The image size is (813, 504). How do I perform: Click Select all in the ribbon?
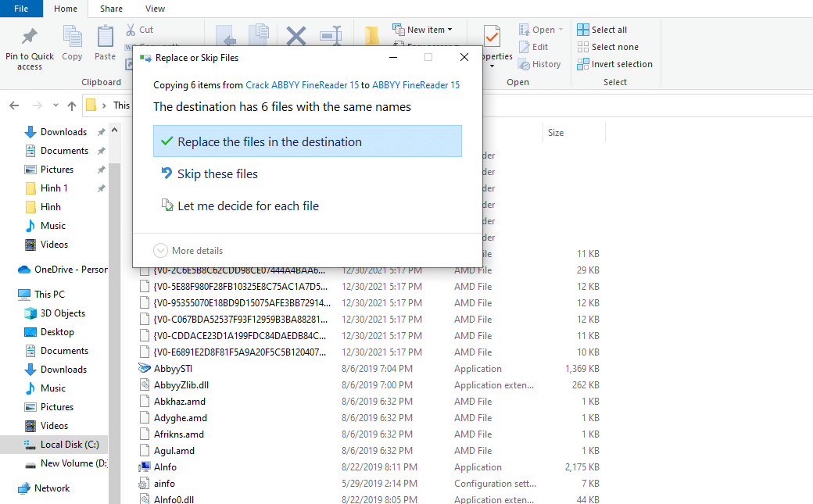coord(602,30)
